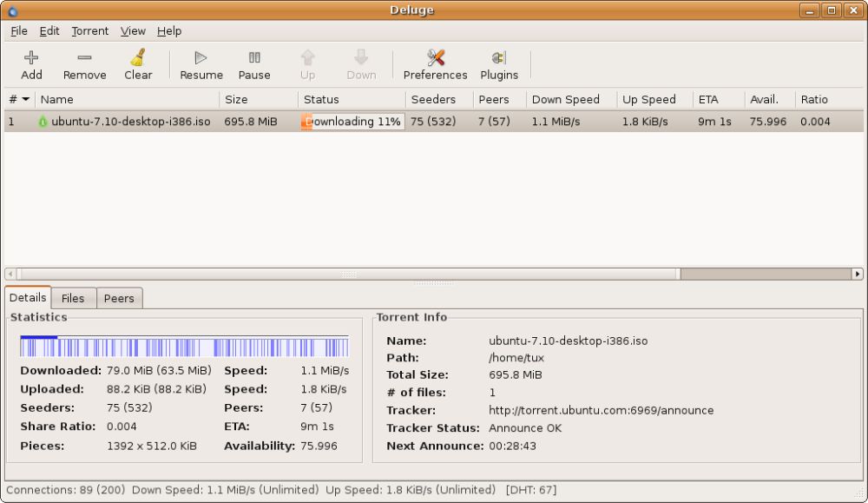Switch to the Files tab

click(73, 298)
